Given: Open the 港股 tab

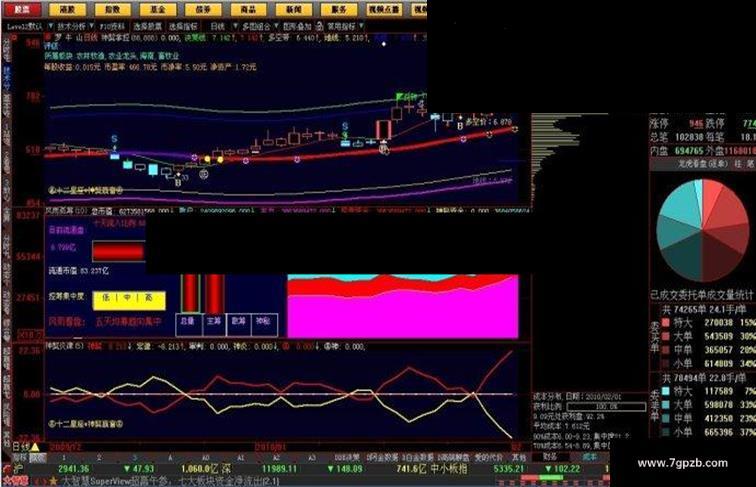Looking at the screenshot, I should 67,9.
